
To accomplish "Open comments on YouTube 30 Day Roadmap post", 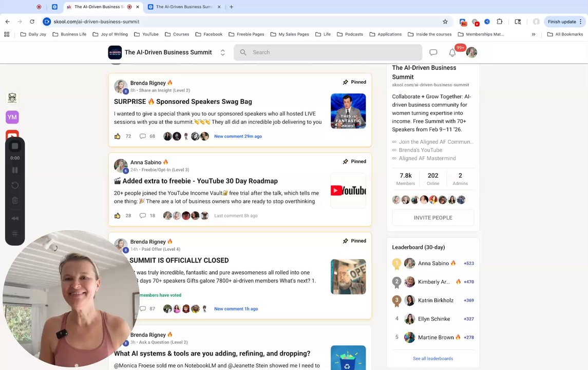I will [x=143, y=216].
